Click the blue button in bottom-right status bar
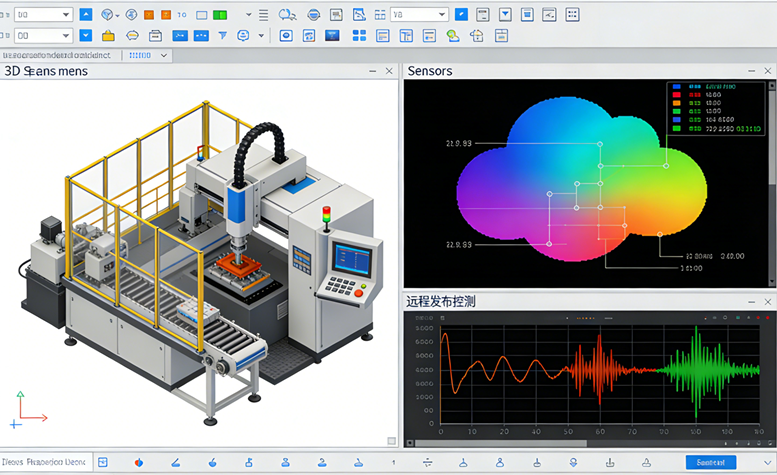The image size is (777, 475). (x=711, y=462)
